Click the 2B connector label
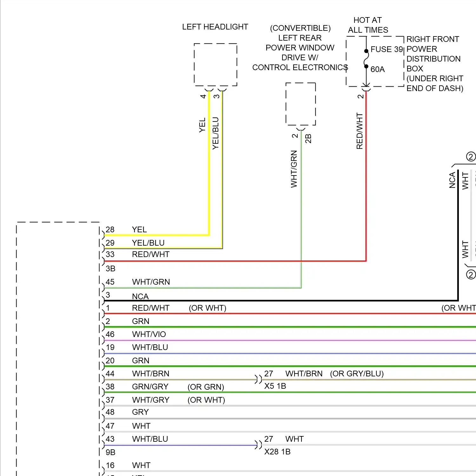The height and width of the screenshot is (476, 476). coord(308,138)
